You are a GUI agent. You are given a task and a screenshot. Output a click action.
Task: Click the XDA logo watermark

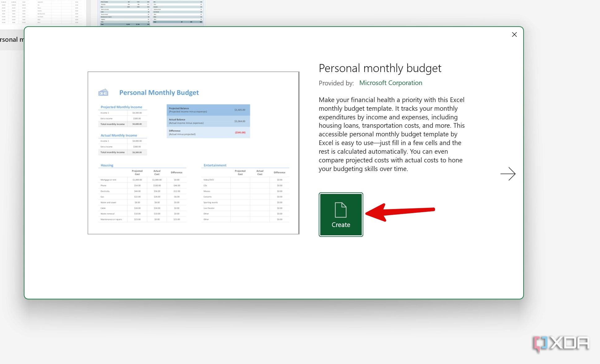click(x=562, y=343)
